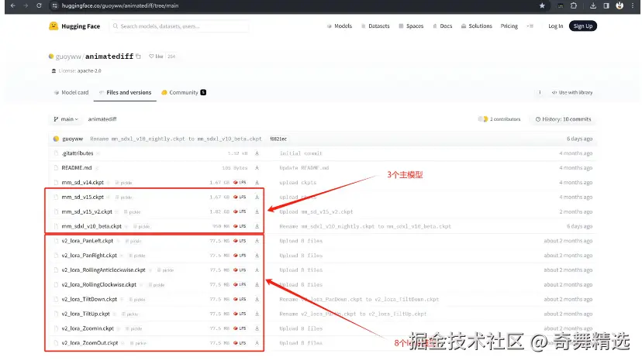Download v2_lora_ZoomIn.ckpt file

pos(257,328)
